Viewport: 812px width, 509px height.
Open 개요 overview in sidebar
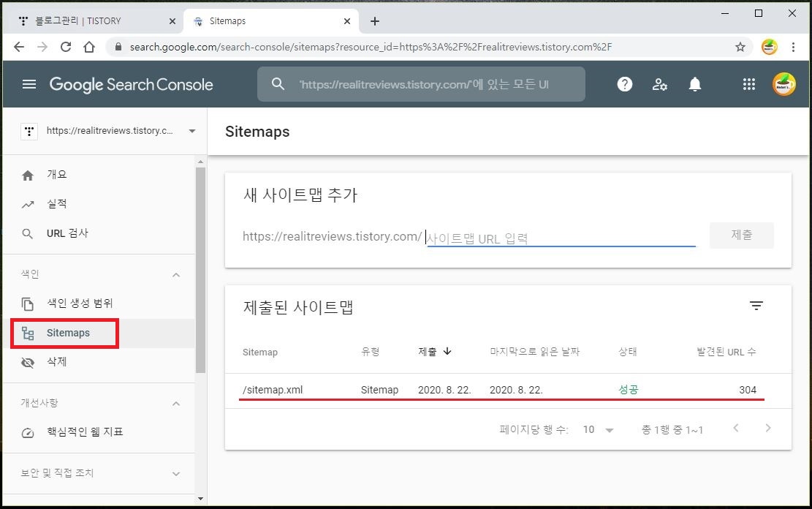(x=99, y=175)
